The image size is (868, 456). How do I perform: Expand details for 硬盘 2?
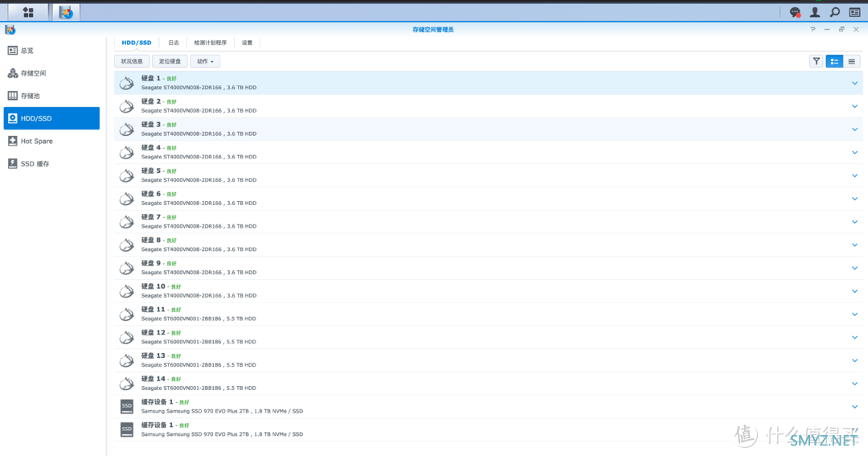(x=854, y=106)
